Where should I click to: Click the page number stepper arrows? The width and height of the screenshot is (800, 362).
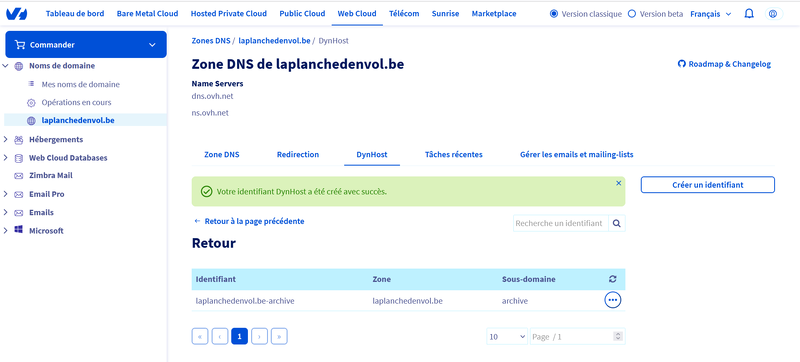pyautogui.click(x=618, y=337)
